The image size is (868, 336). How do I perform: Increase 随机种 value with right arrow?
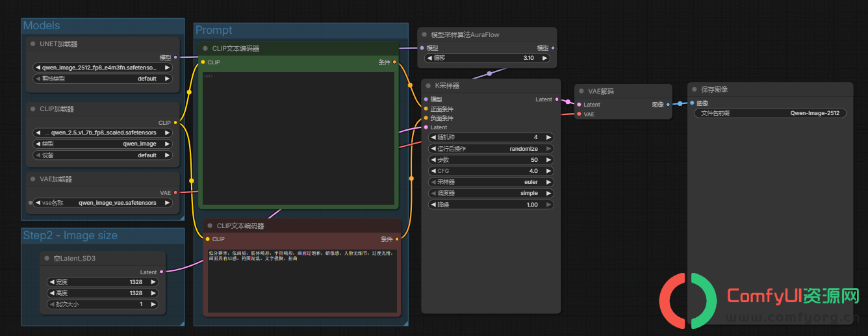pyautogui.click(x=549, y=138)
